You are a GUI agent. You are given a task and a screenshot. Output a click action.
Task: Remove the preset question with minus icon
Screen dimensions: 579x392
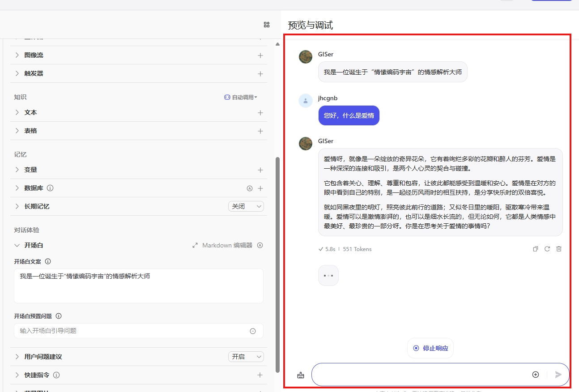click(253, 331)
